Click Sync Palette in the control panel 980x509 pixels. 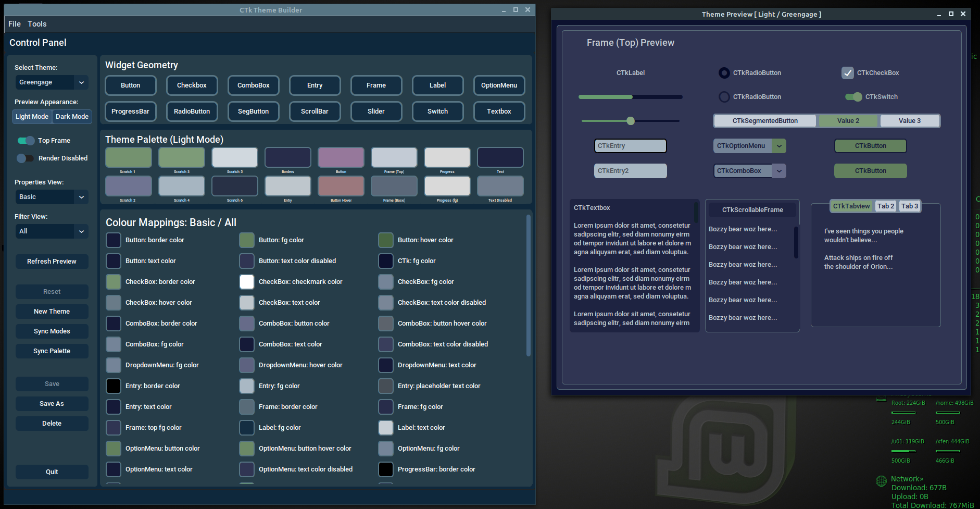pyautogui.click(x=52, y=351)
